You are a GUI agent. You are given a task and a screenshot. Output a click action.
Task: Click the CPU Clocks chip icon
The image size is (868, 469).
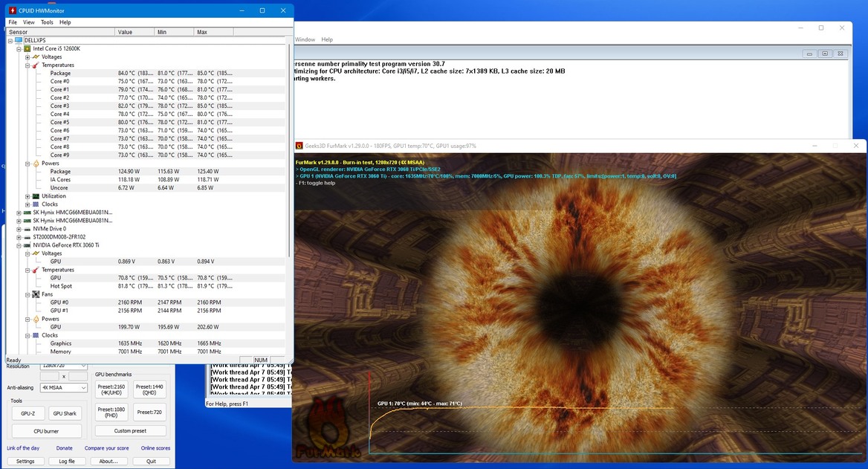(x=36, y=204)
